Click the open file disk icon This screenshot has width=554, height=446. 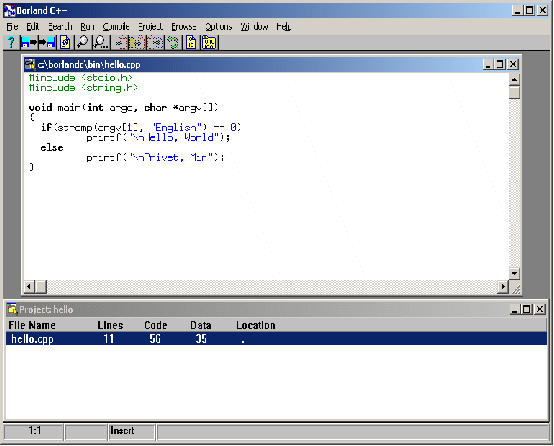[x=28, y=42]
